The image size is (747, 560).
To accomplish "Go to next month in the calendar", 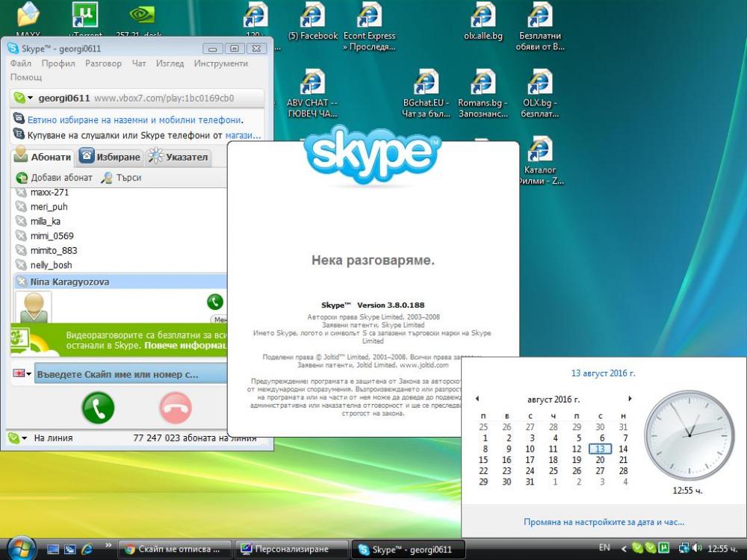I will pos(630,399).
